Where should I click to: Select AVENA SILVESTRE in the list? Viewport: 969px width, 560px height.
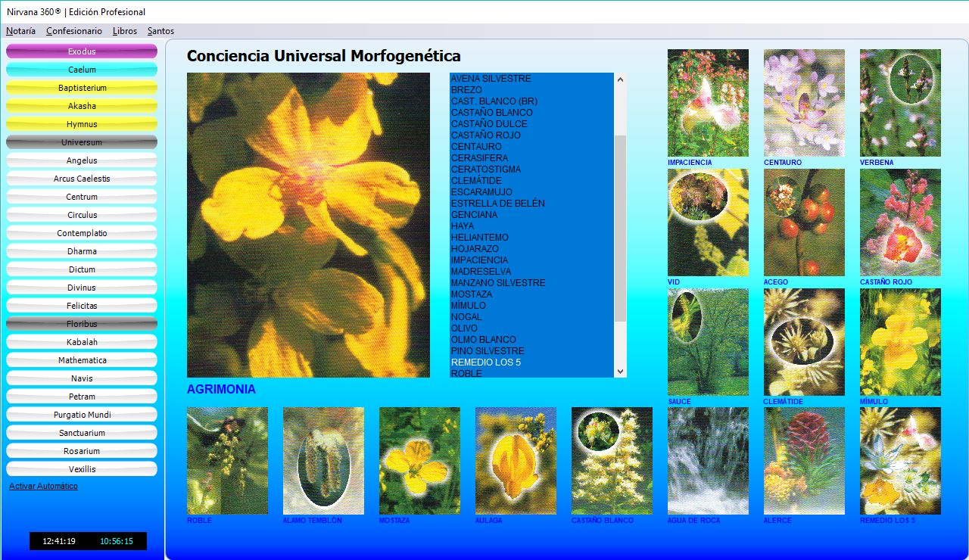click(x=531, y=79)
